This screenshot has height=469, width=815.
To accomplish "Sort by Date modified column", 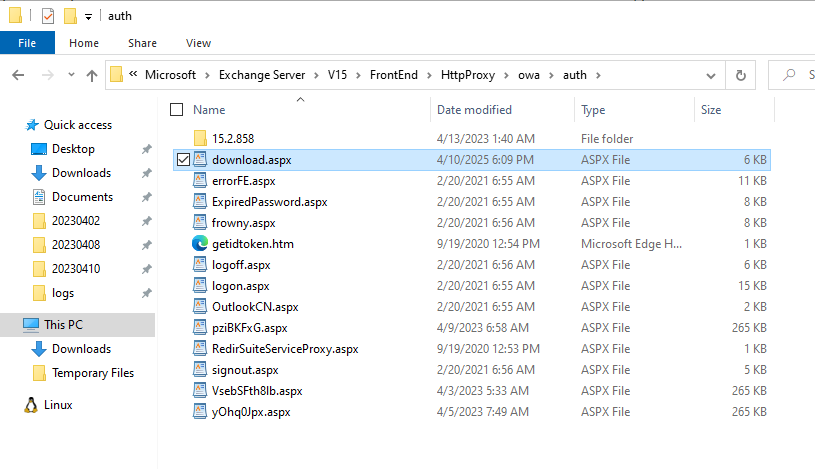I will (x=474, y=110).
